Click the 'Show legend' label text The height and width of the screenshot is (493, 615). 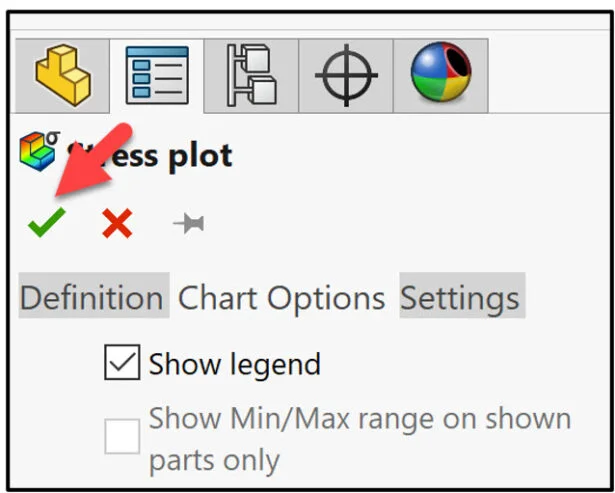coord(235,364)
